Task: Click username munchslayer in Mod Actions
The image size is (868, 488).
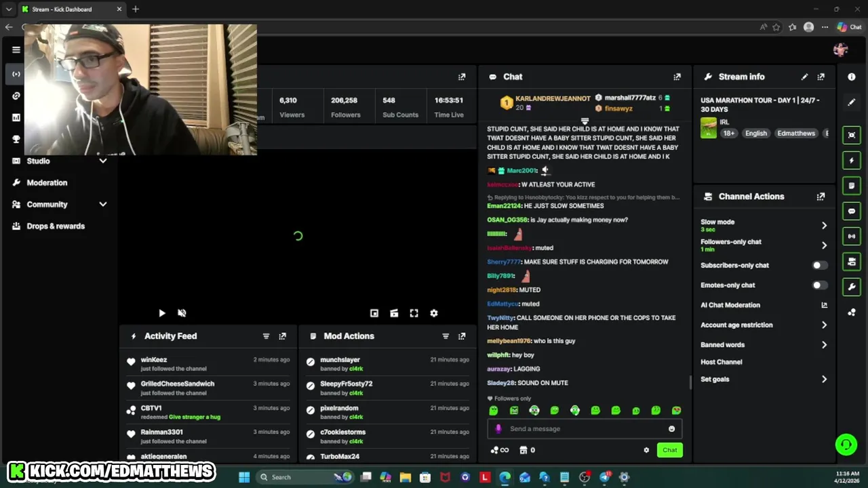Action: tap(340, 360)
